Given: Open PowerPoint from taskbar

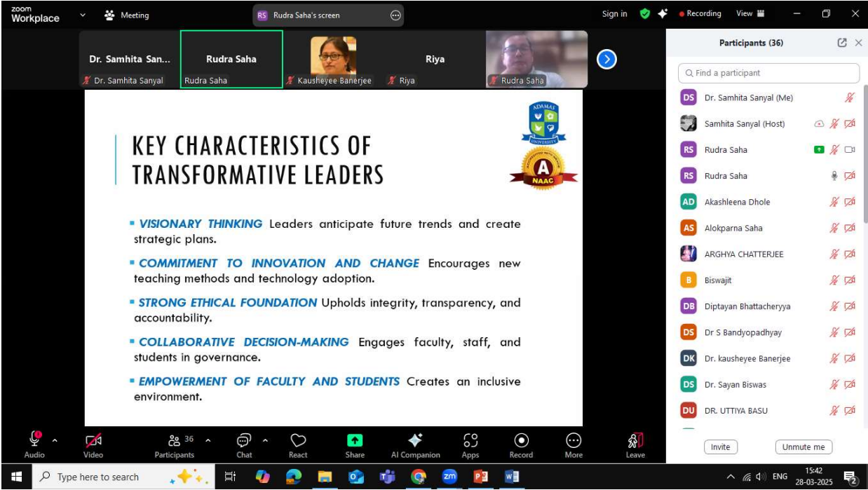Looking at the screenshot, I should pyautogui.click(x=481, y=477).
